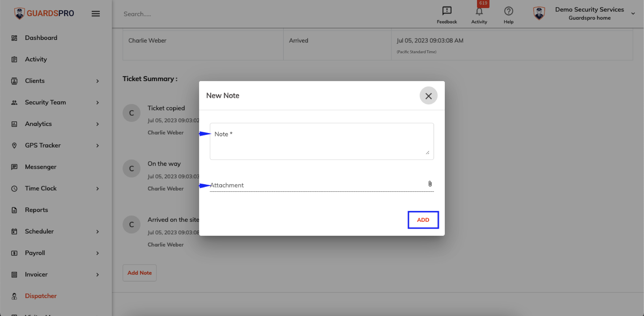
Task: Click the Time Clock icon
Action: (x=14, y=189)
